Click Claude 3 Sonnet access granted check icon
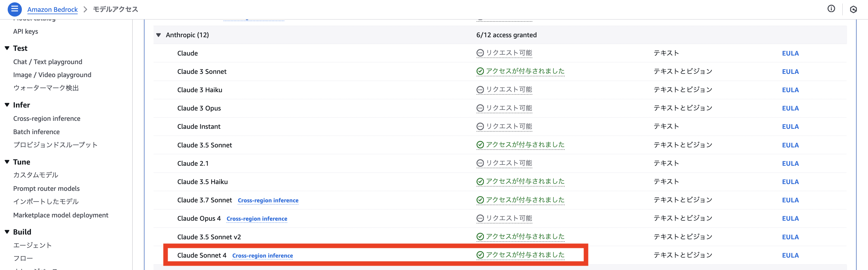Viewport: 868px width, 270px height. (x=480, y=71)
